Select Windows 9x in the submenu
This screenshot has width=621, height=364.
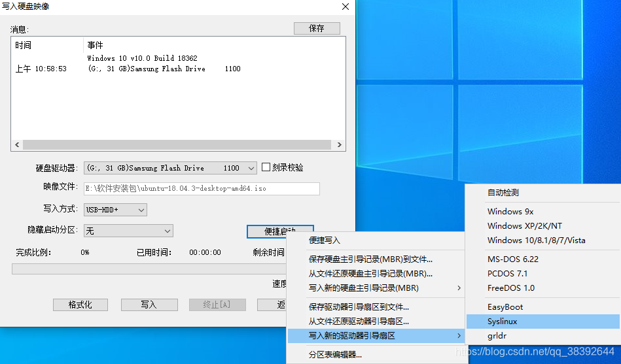coord(543,211)
